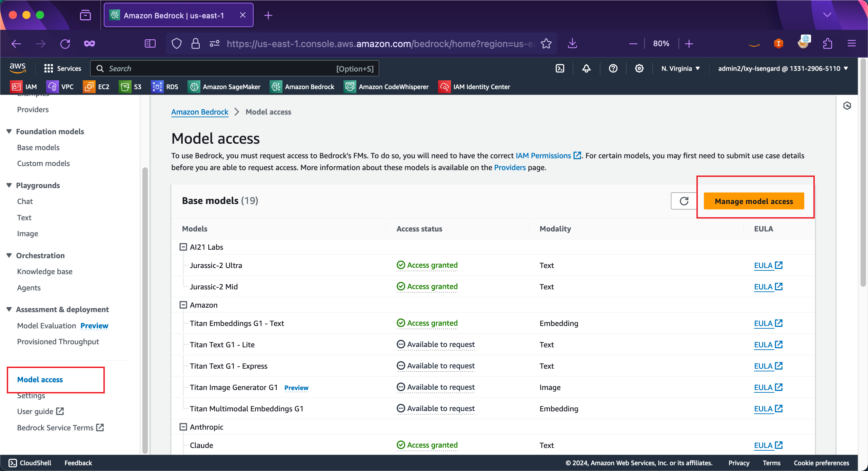Open the browser list all tabs dropdown
Screen dimensions: 868x471
[x=827, y=15]
